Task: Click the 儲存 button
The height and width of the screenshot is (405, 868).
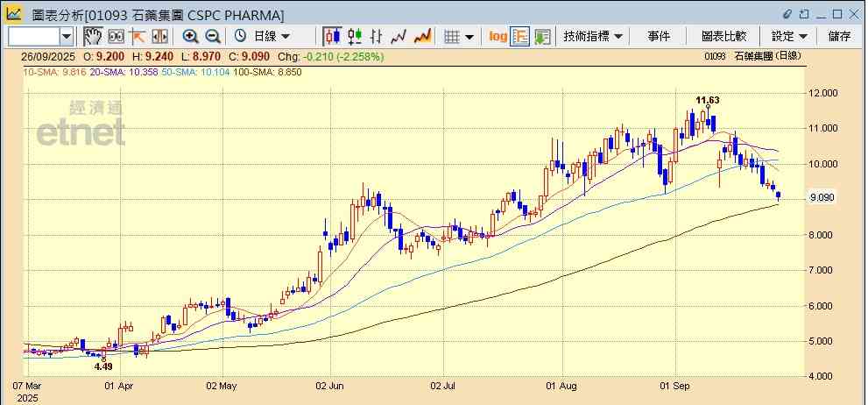Action: point(839,37)
